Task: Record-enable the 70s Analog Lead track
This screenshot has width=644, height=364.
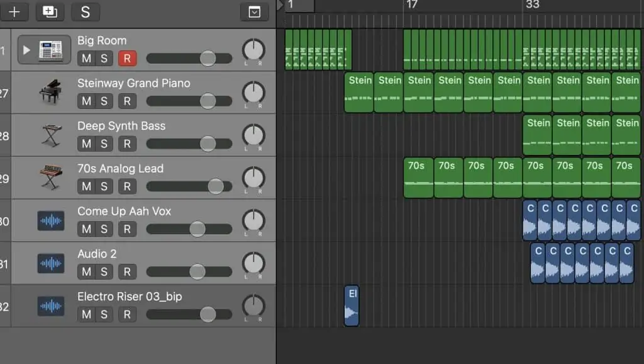Action: (127, 186)
